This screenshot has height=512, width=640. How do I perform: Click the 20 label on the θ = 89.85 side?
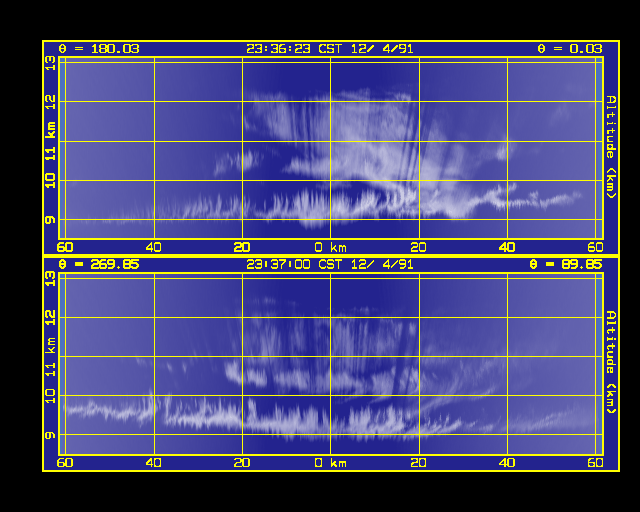tap(418, 463)
